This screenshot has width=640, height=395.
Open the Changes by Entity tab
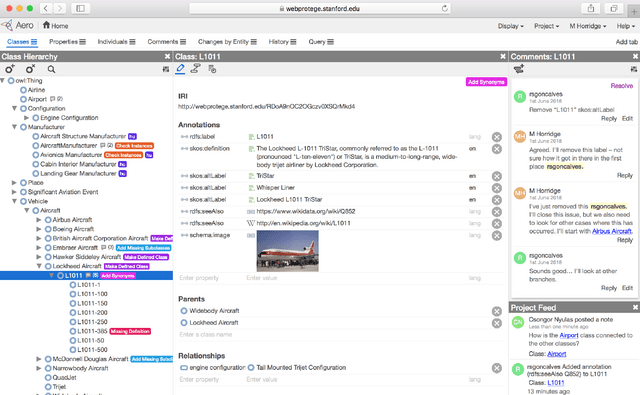[227, 42]
